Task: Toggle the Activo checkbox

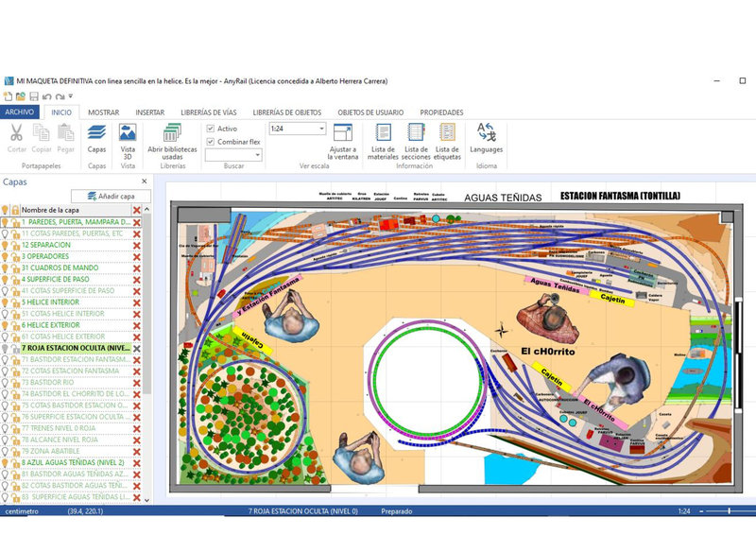Action: pos(210,129)
